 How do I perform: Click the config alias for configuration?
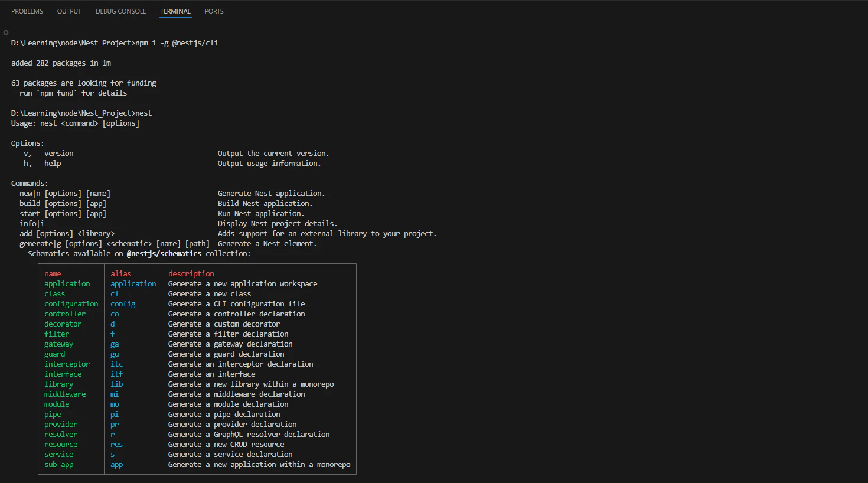[122, 303]
